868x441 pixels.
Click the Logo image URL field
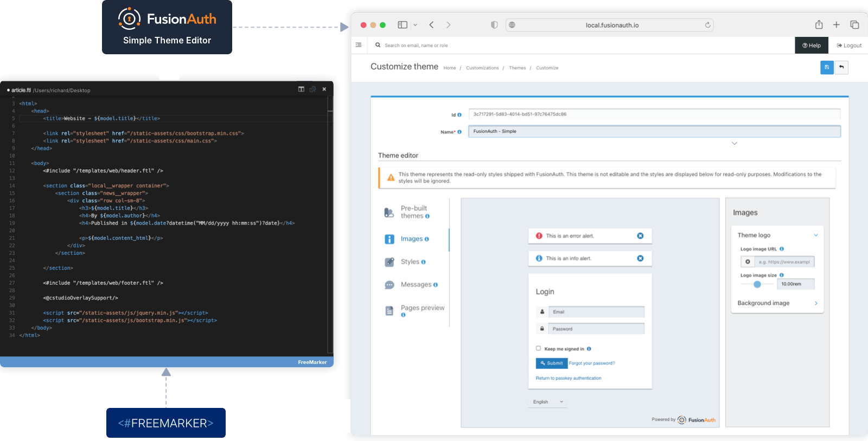coord(784,262)
